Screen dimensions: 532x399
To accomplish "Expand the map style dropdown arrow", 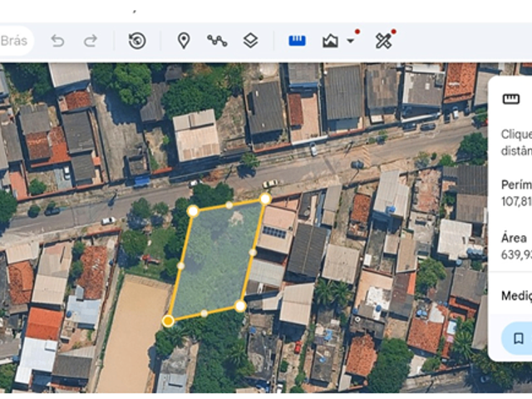I will coord(351,41).
